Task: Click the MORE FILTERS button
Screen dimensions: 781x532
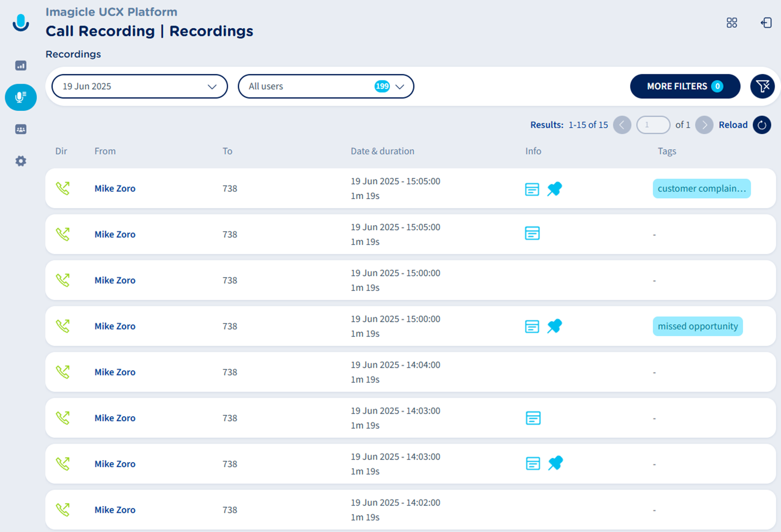Action: point(684,87)
